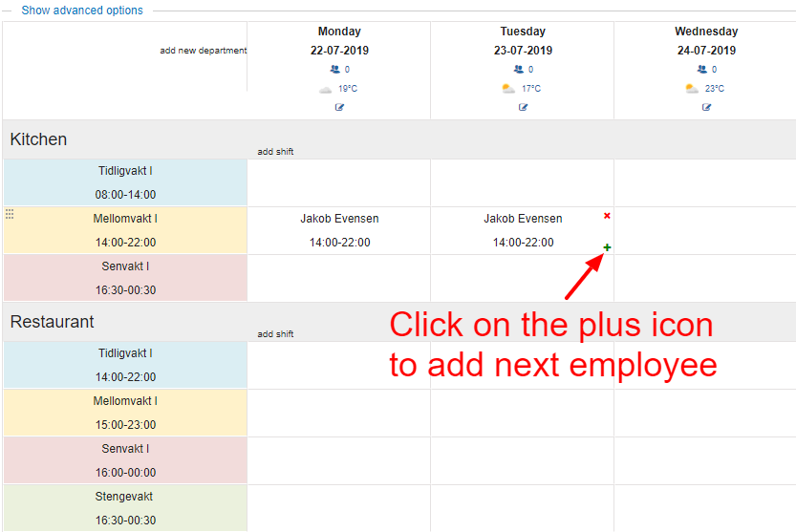Select the Stengevakt 16:30-00:30 shift
Viewport: 796px width, 532px height.
click(x=125, y=508)
